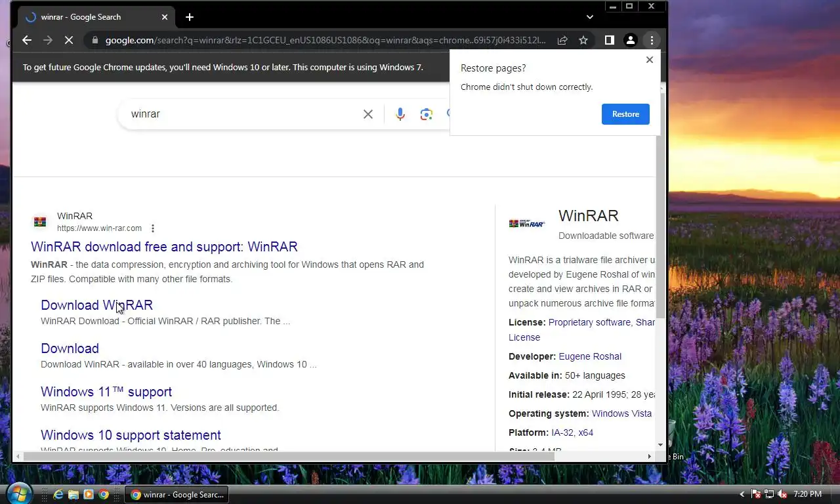The height and width of the screenshot is (504, 840).
Task: Click the Chrome update Windows 7 notice text
Action: click(222, 68)
